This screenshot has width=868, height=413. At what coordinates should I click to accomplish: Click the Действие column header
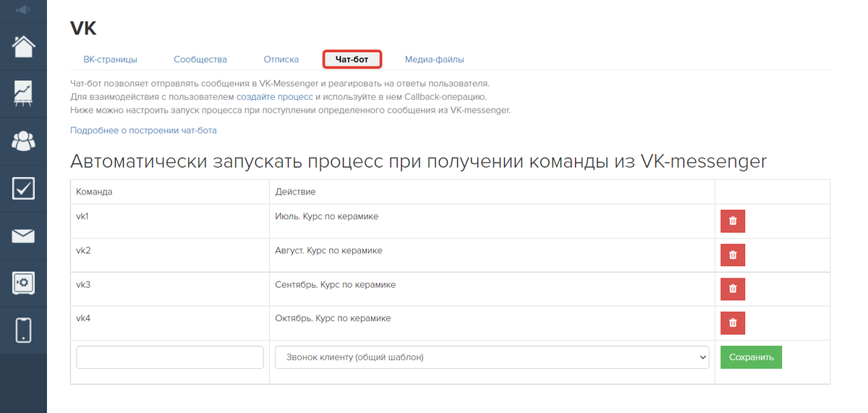492,192
